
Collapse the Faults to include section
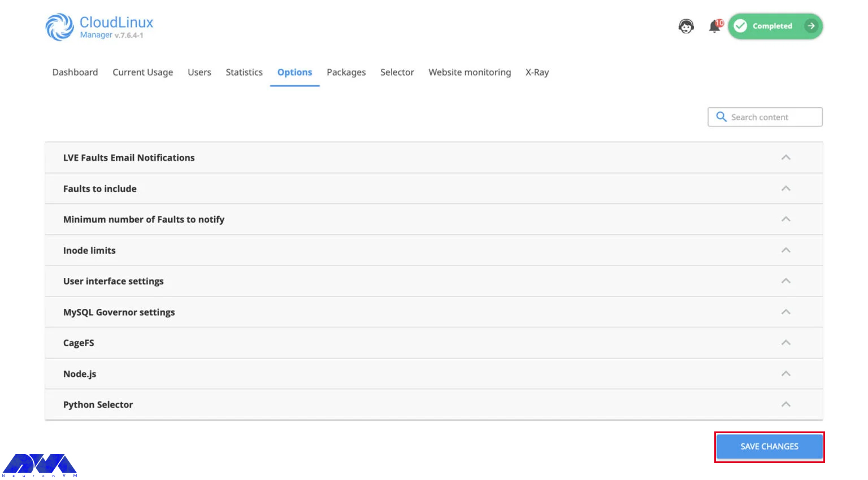click(785, 188)
